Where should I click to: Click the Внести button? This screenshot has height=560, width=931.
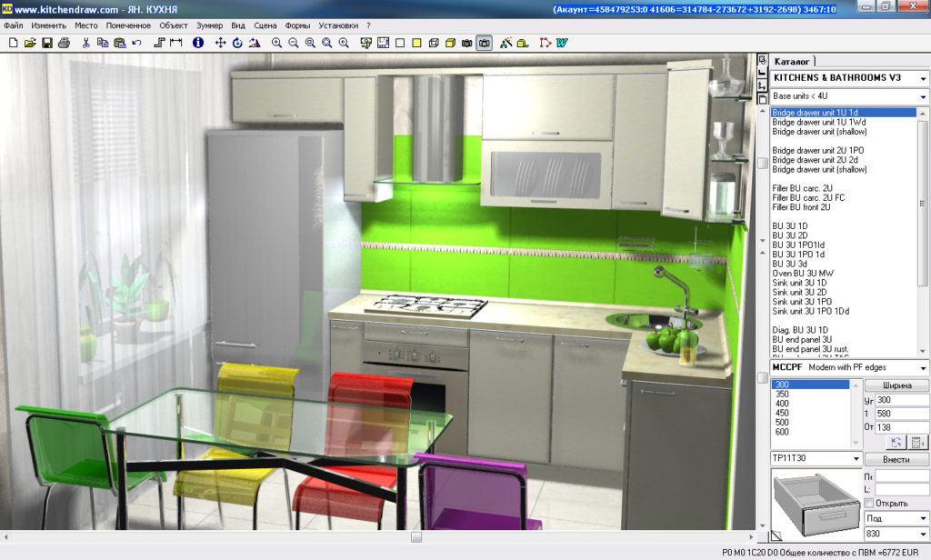point(896,459)
